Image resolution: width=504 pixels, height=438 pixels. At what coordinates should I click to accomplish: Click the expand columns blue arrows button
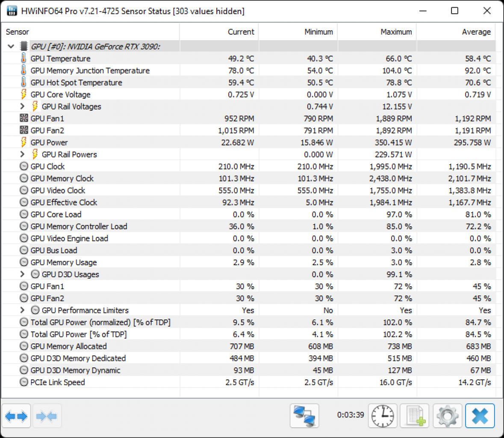pyautogui.click(x=16, y=416)
